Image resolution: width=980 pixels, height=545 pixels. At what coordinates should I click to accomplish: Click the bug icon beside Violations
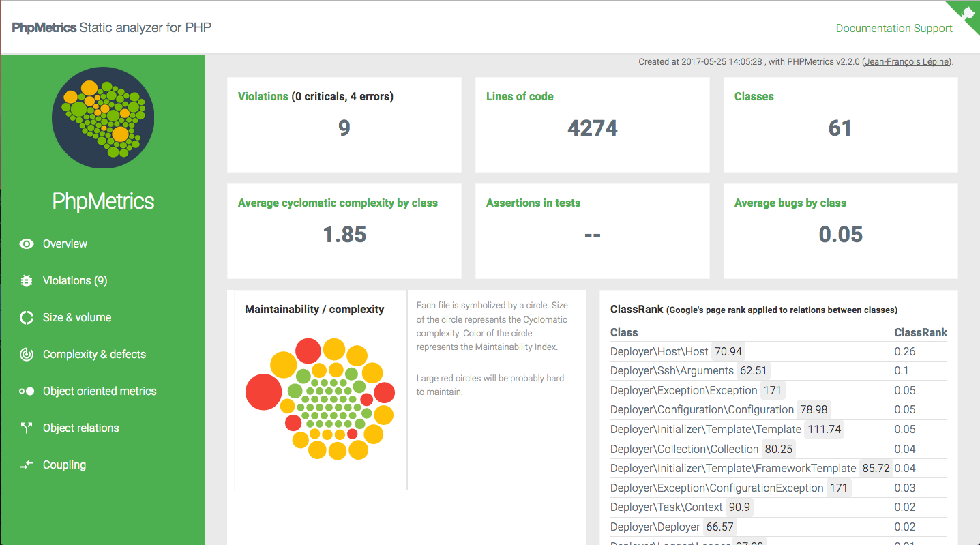click(x=27, y=281)
